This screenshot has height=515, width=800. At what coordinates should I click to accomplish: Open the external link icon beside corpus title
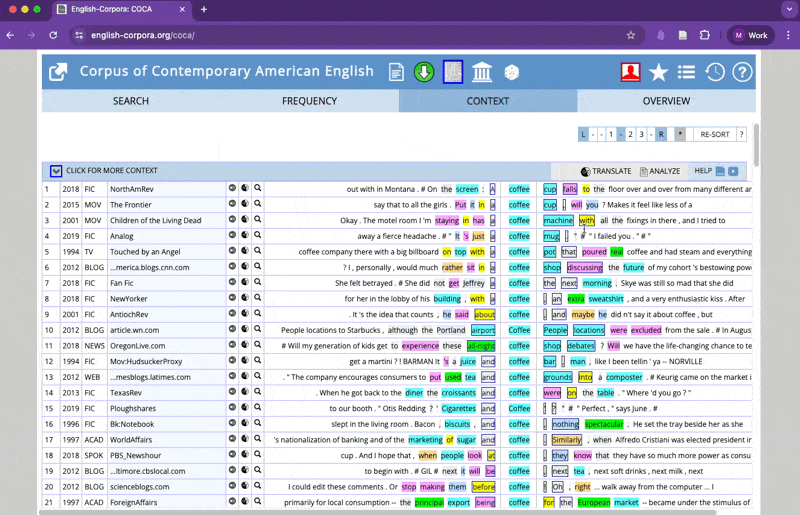(58, 72)
